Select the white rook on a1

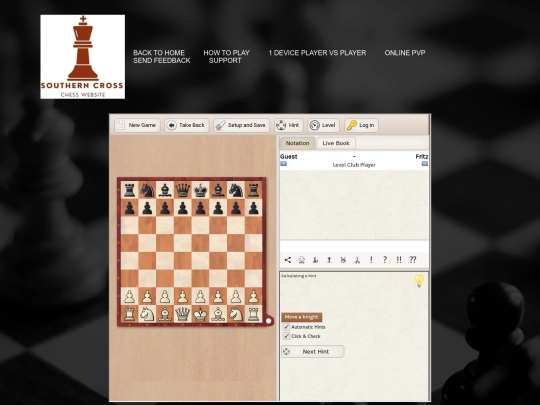(129, 314)
